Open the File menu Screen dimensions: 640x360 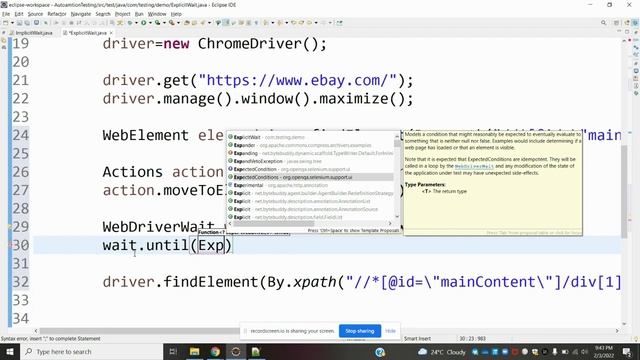click(6, 14)
